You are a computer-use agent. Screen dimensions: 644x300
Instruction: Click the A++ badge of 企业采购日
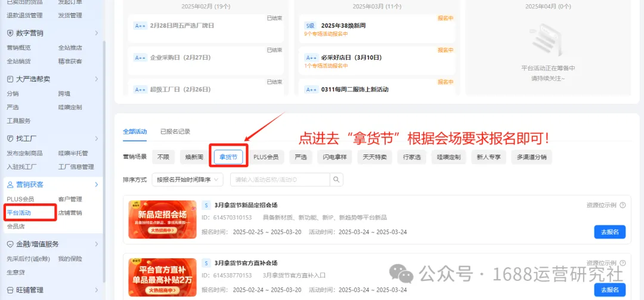tap(141, 57)
